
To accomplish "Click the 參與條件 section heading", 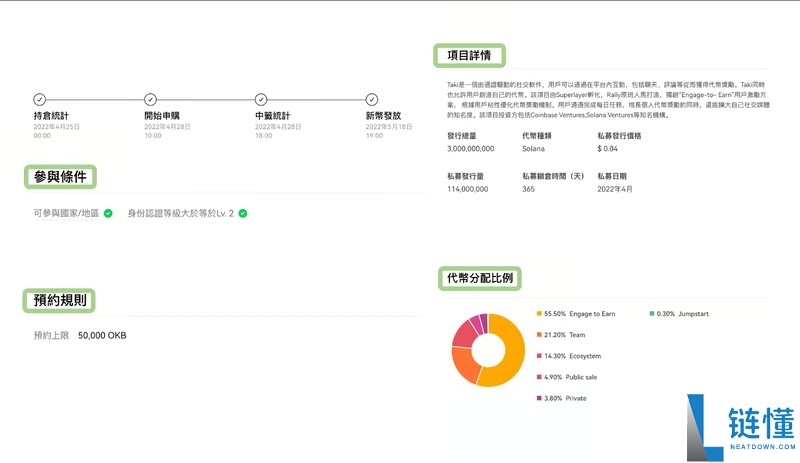I will (x=60, y=177).
